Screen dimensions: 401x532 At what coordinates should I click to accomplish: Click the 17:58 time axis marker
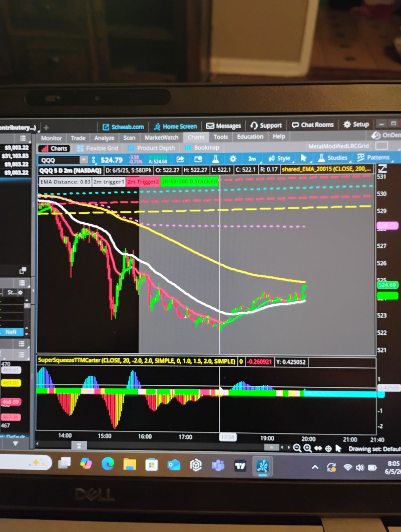(x=228, y=437)
